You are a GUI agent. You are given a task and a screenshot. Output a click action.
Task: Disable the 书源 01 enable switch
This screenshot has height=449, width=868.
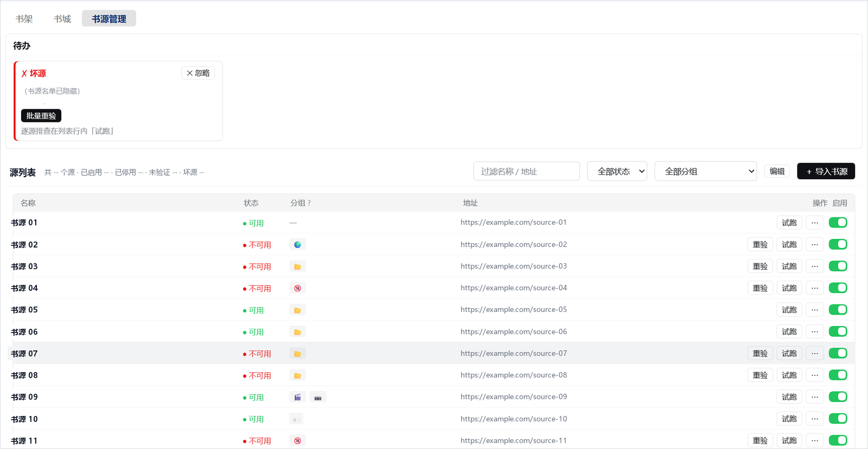[838, 223]
